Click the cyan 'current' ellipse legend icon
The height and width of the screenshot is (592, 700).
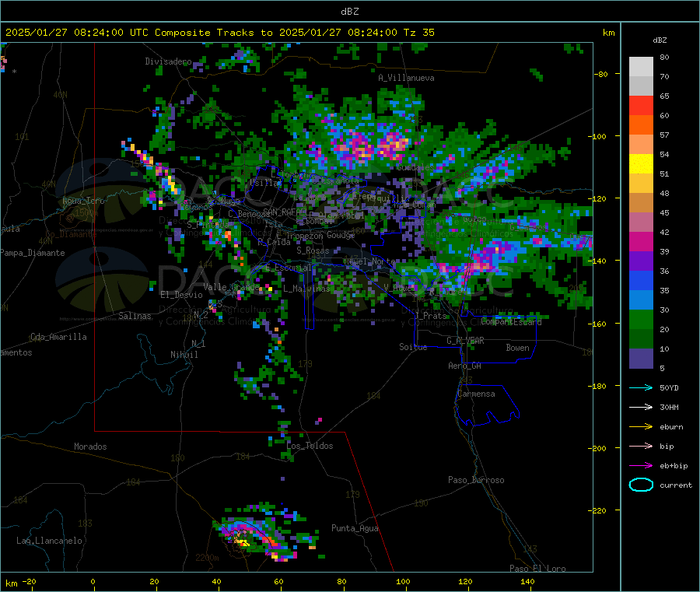point(641,485)
